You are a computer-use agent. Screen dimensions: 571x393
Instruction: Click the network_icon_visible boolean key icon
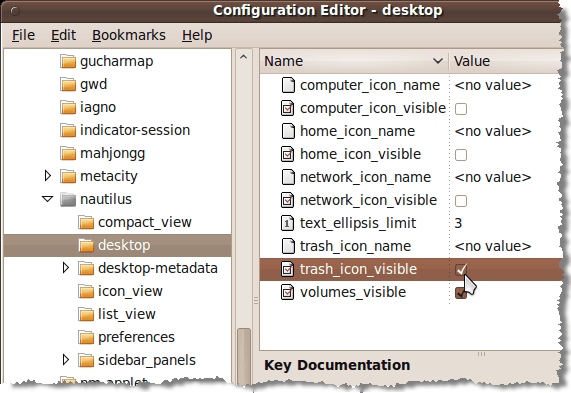288,200
